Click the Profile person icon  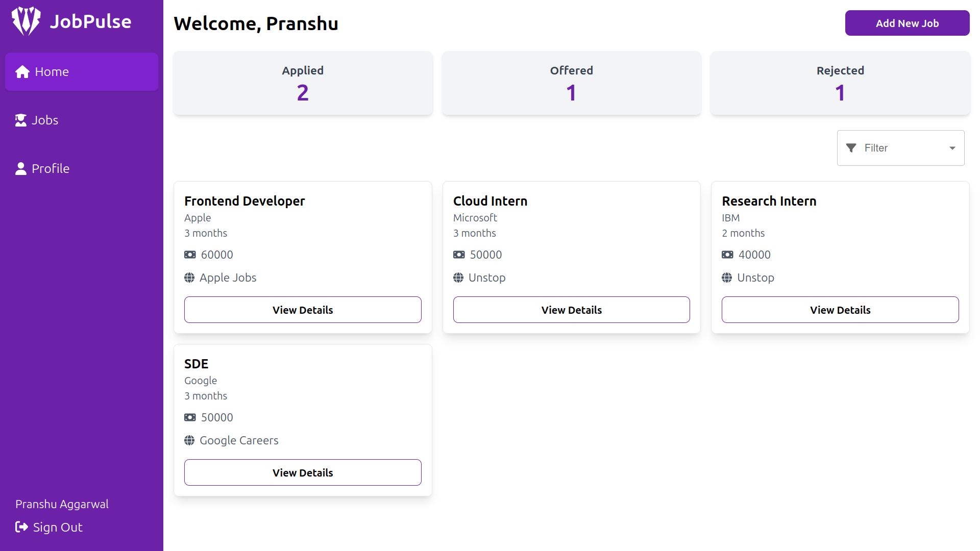(x=21, y=169)
